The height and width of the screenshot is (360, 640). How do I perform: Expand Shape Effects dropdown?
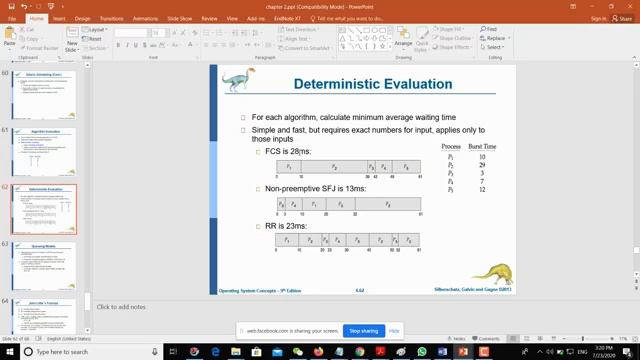[x=451, y=47]
